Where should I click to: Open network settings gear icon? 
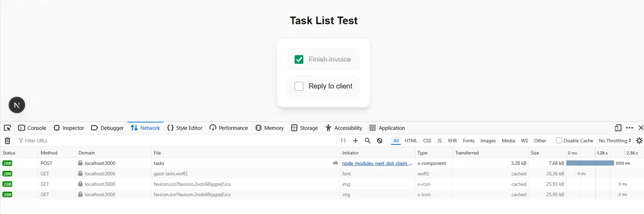(639, 141)
